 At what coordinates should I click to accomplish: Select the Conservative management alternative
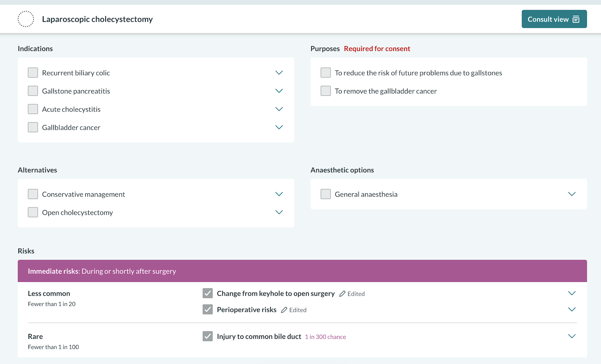point(33,194)
